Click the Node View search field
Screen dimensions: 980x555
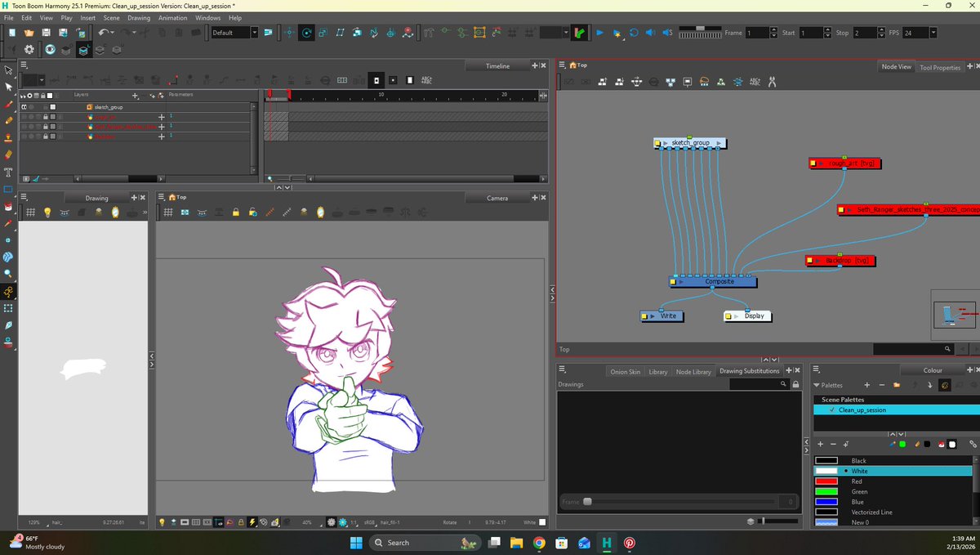pyautogui.click(x=913, y=349)
